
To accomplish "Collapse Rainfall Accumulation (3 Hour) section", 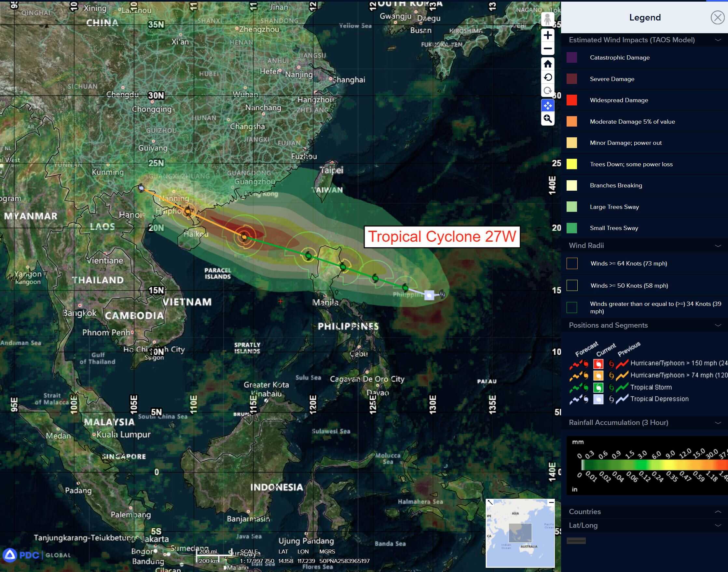I will coord(718,423).
